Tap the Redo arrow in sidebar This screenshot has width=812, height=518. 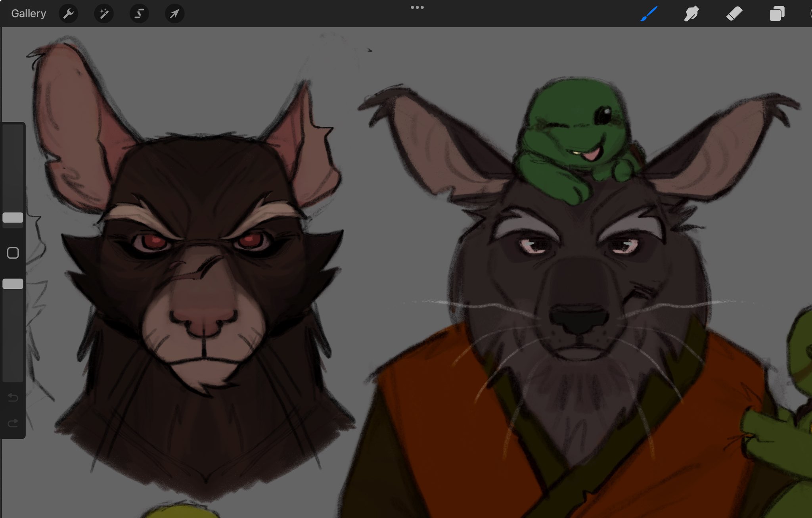pyautogui.click(x=13, y=422)
